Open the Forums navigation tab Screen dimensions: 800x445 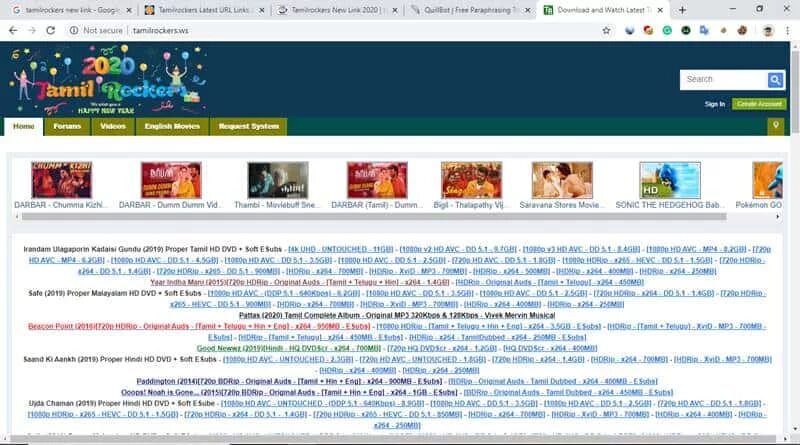pos(67,127)
